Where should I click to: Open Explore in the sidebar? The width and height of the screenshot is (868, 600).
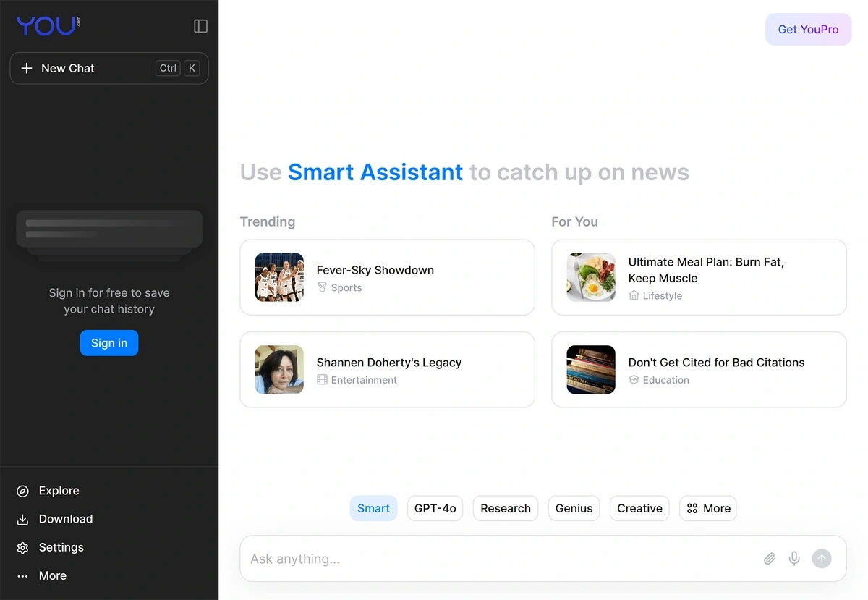(x=59, y=491)
